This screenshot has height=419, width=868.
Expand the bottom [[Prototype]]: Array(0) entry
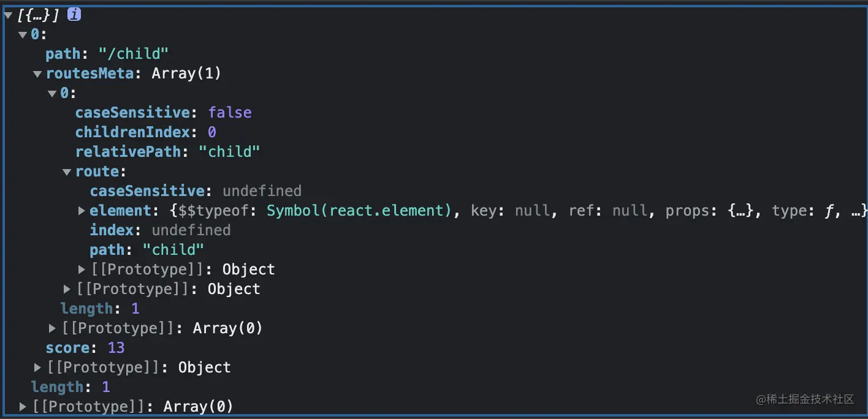point(23,407)
